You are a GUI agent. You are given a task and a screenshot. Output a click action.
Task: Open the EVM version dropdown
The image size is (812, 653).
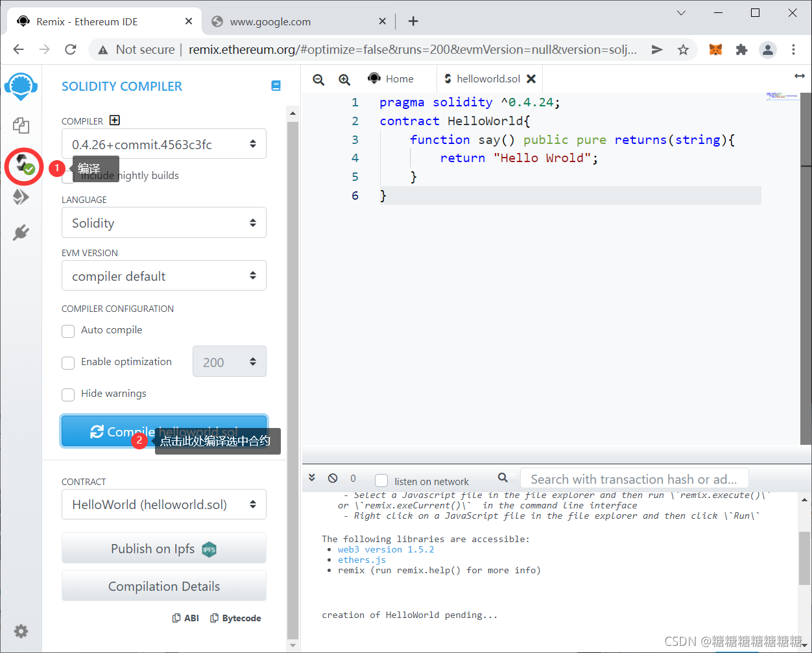[164, 276]
